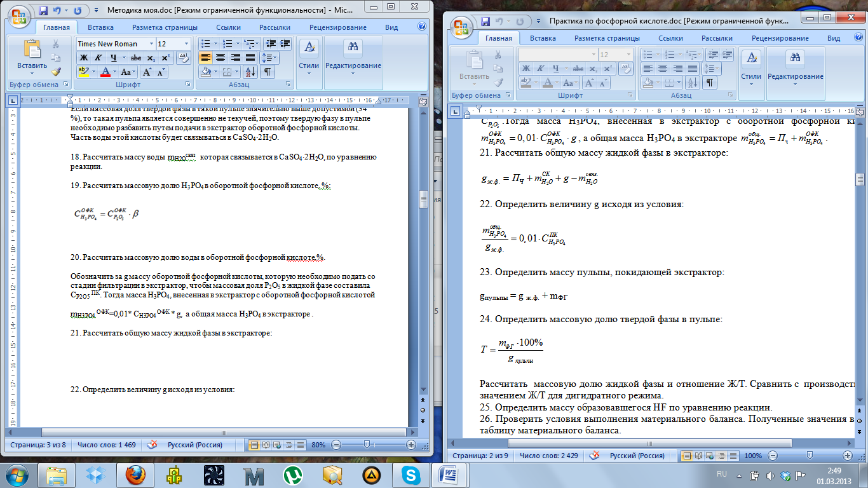Open Разметка страницы tab in Методика моя window
The height and width of the screenshot is (488, 868).
[x=165, y=27]
